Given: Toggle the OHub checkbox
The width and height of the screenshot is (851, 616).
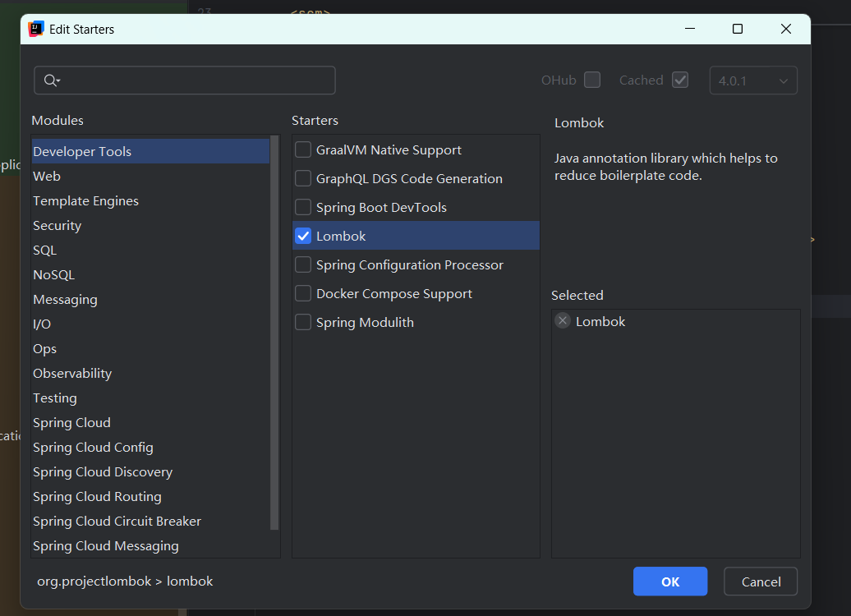Looking at the screenshot, I should point(592,80).
